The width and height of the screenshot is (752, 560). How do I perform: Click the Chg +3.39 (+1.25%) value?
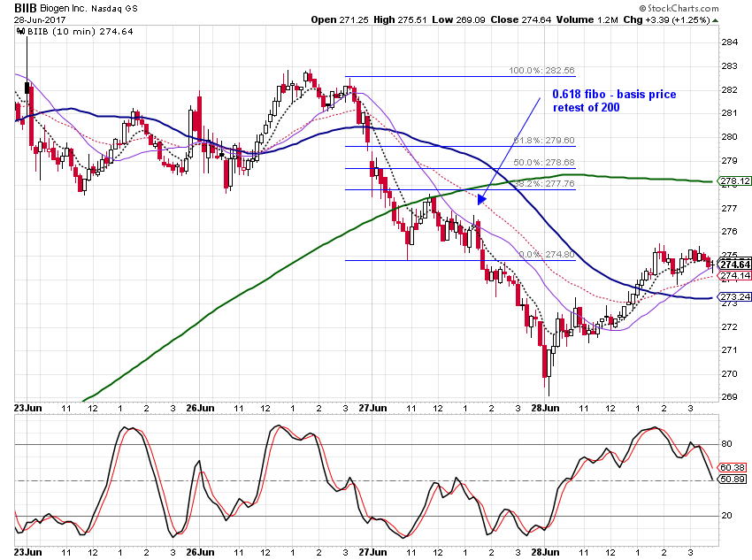(667, 19)
